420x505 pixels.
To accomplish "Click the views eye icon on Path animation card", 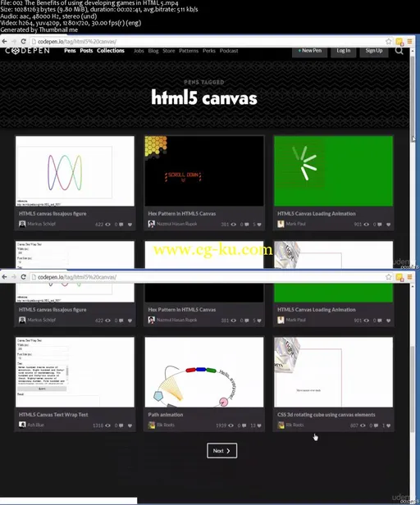I will click(231, 425).
